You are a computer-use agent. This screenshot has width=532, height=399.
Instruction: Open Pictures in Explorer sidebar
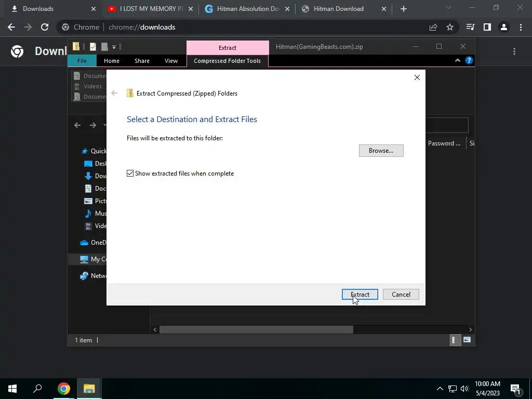(95, 201)
